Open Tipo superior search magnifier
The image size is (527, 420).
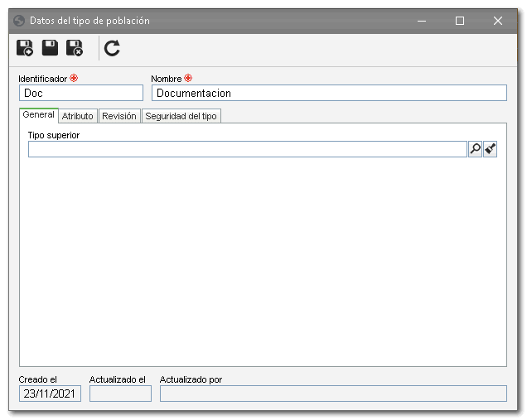click(476, 149)
